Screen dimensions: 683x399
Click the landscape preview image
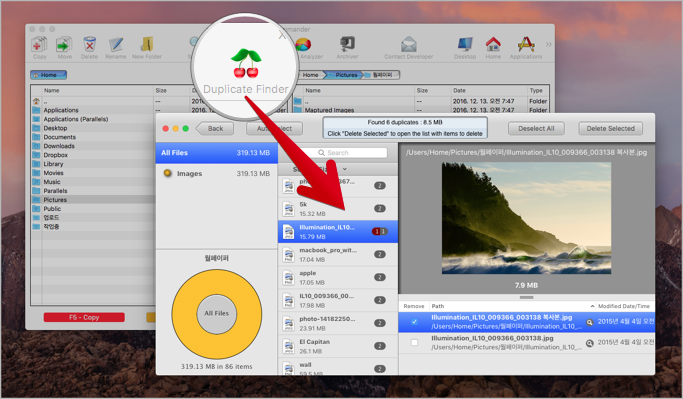click(x=526, y=218)
